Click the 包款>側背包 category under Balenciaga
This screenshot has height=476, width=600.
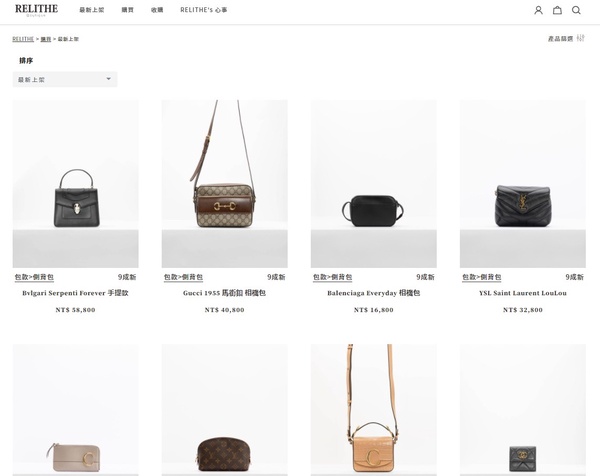pos(333,277)
